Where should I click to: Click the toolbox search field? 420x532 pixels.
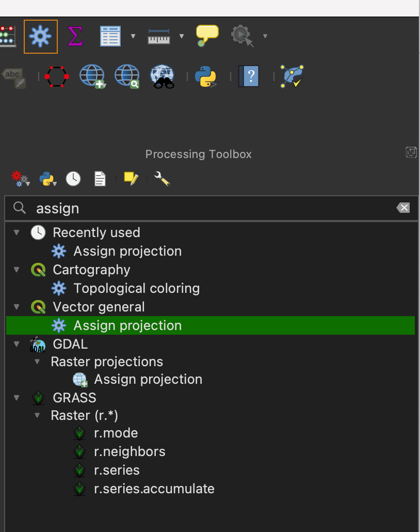pyautogui.click(x=206, y=208)
